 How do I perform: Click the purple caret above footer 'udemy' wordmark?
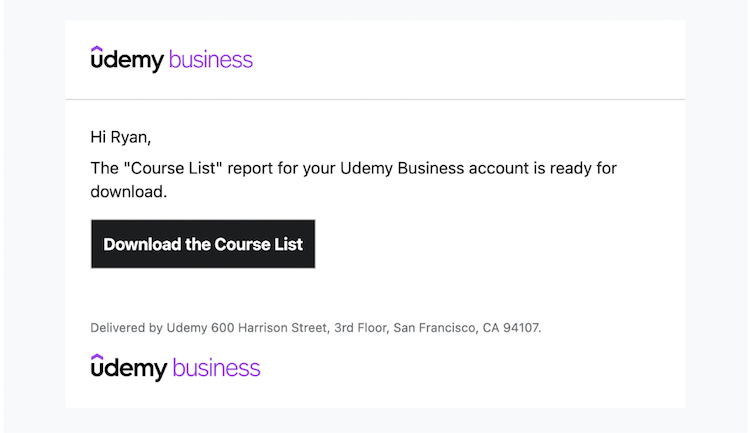click(x=96, y=356)
